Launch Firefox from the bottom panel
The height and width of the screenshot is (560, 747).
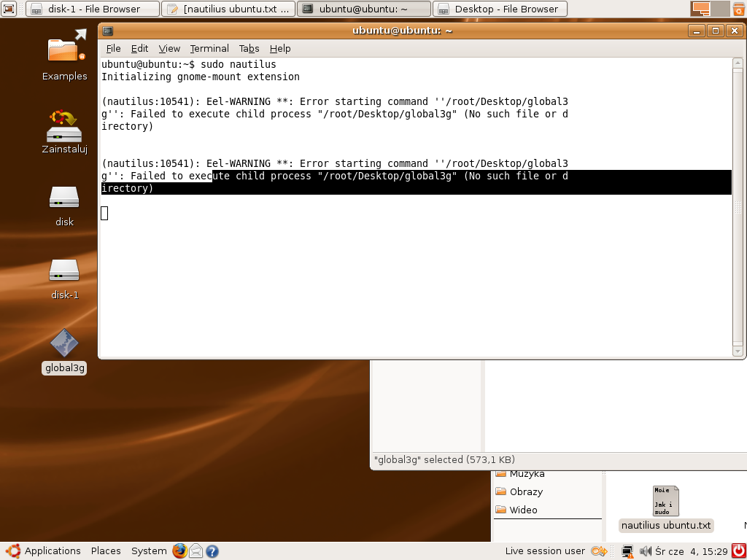179,551
